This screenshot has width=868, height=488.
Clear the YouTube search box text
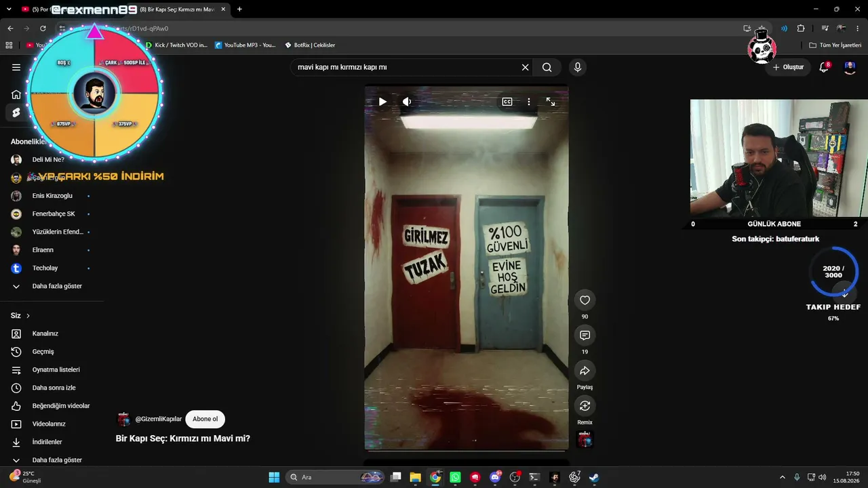[525, 67]
